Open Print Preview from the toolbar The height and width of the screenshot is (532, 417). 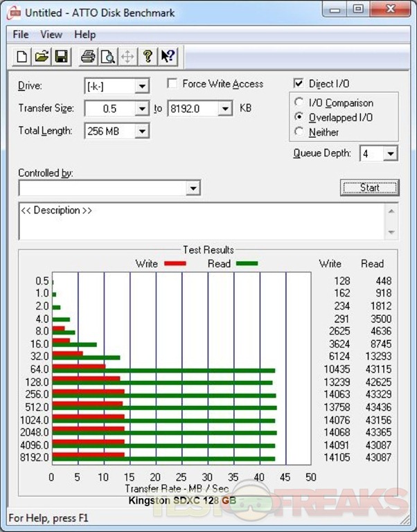pyautogui.click(x=107, y=56)
